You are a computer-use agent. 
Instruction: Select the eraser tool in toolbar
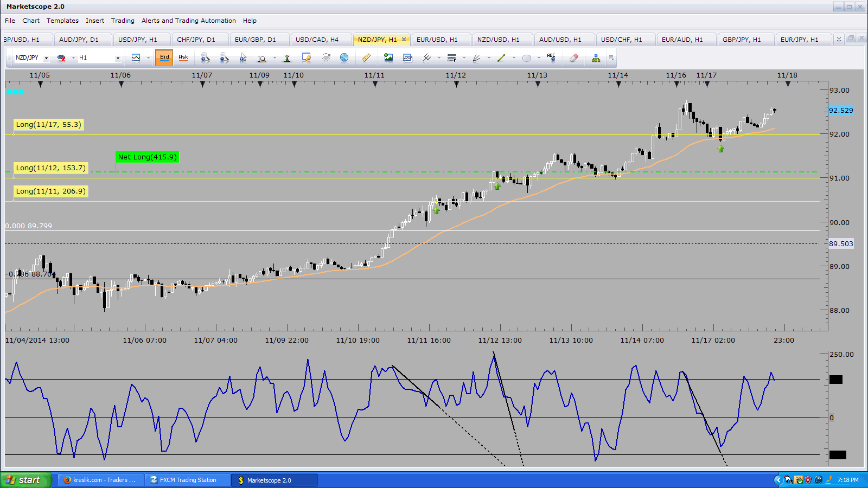[x=574, y=57]
